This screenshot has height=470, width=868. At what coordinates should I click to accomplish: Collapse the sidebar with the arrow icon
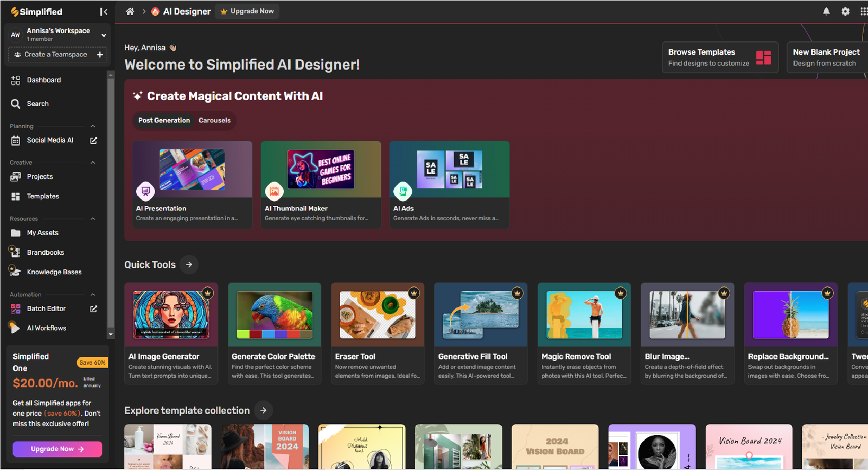[x=104, y=12]
